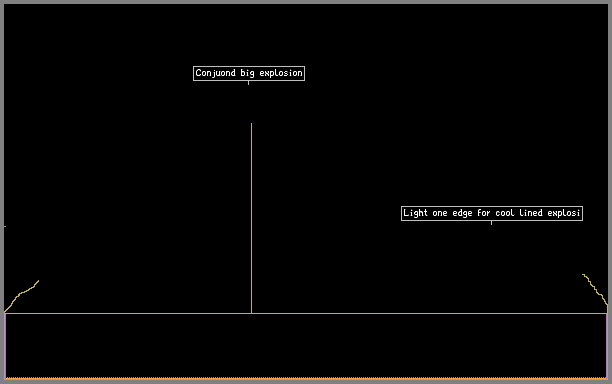The image size is (612, 384).
Task: Click the upper tip of the right jagged curve
Action: click(x=583, y=274)
